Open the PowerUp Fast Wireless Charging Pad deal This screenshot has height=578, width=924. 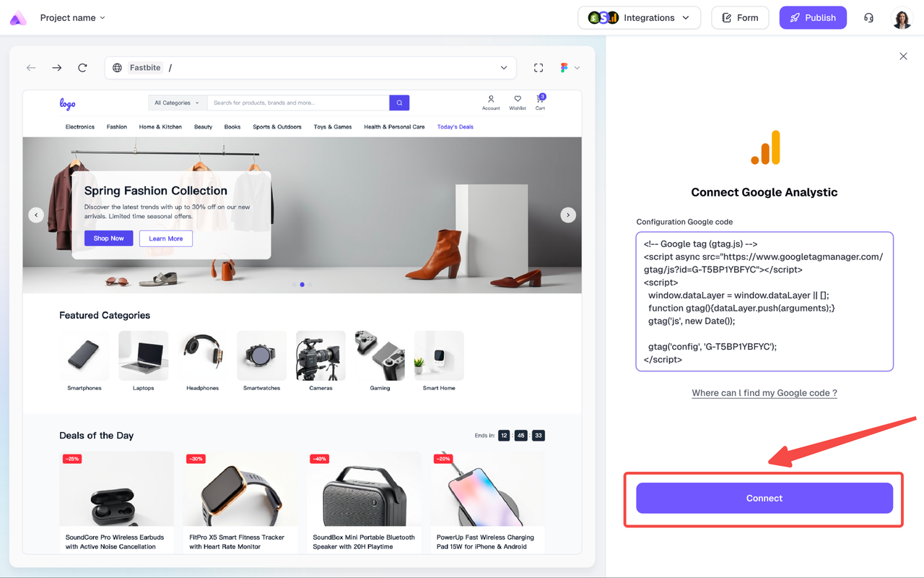(x=488, y=503)
